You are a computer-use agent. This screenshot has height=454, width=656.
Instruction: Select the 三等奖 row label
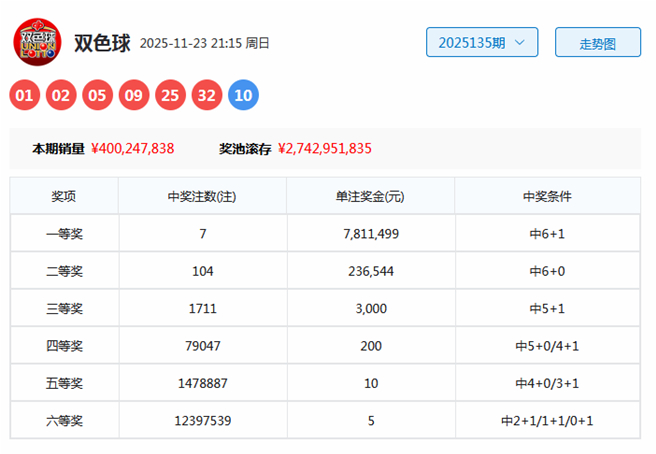(x=64, y=308)
